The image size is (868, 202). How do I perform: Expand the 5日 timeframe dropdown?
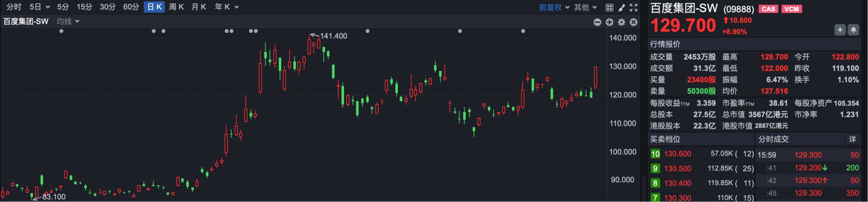[39, 7]
